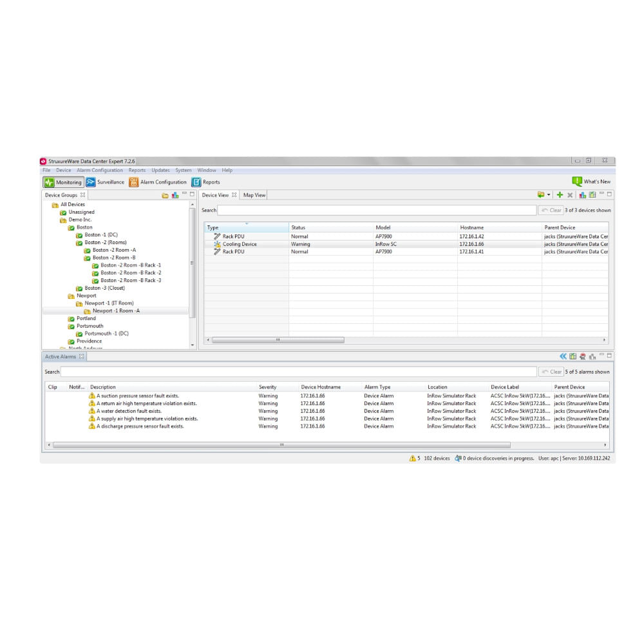Open the Alarm Configuration menu
The height and width of the screenshot is (644, 644).
pyautogui.click(x=100, y=171)
